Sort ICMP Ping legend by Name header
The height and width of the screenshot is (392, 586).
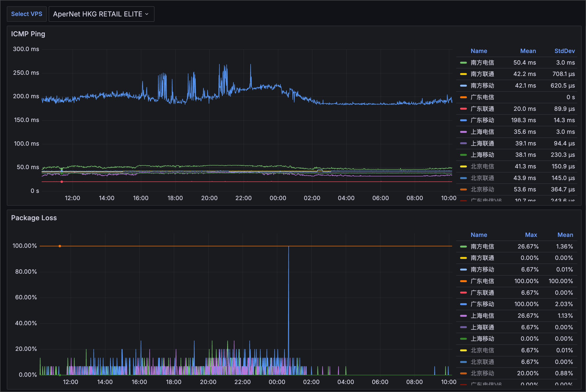point(479,51)
